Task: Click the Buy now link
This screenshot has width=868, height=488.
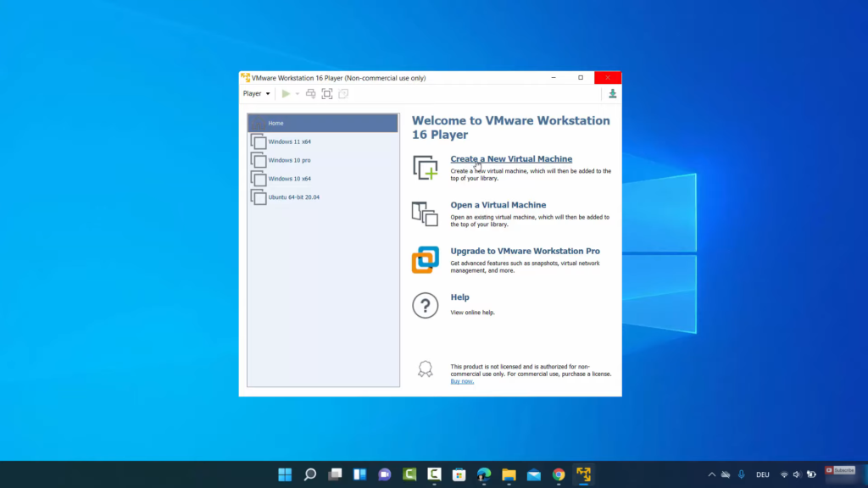Action: pos(462,381)
